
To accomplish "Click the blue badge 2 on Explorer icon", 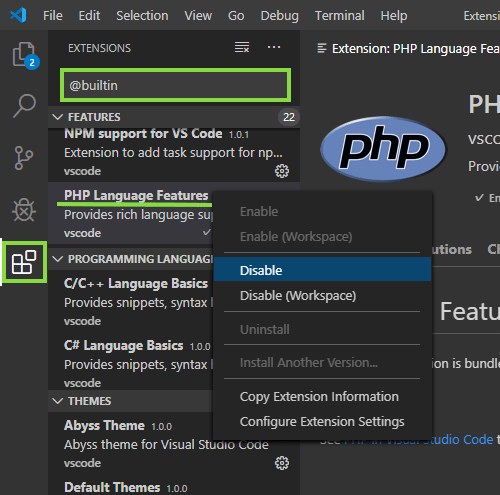I will click(x=32, y=62).
